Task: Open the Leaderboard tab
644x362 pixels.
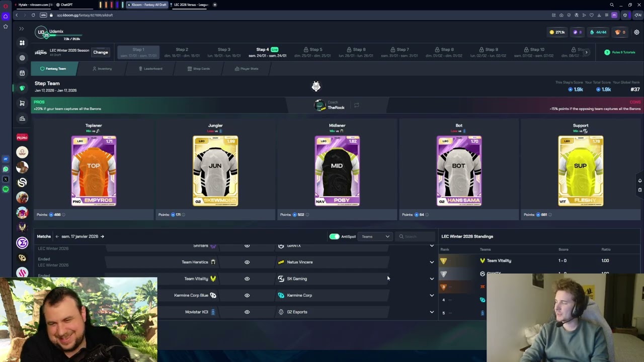Action: click(150, 68)
